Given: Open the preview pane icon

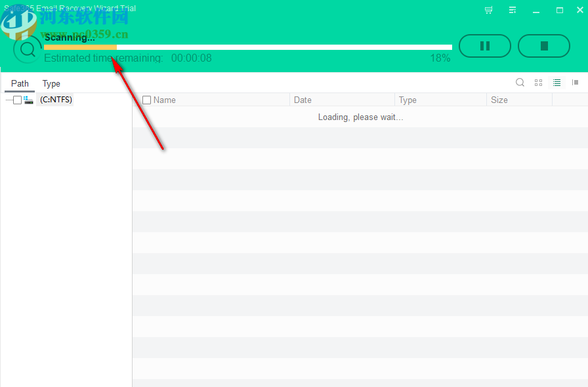Looking at the screenshot, I should point(576,83).
